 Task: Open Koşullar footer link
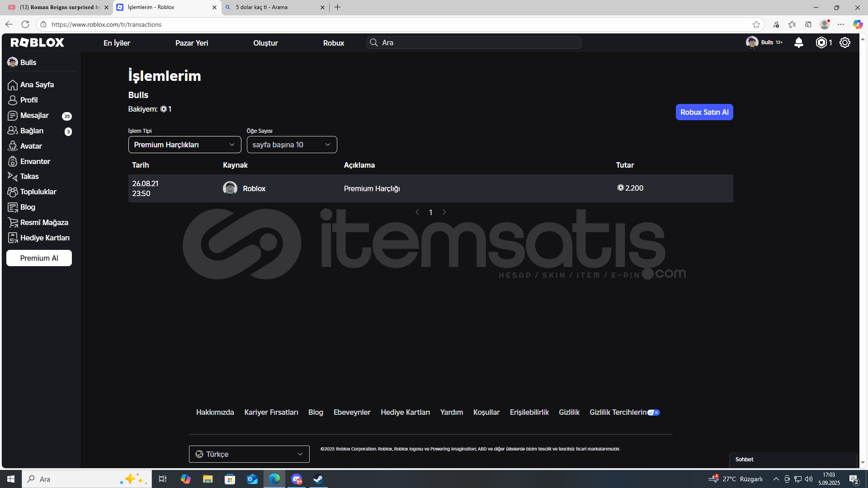coord(486,413)
